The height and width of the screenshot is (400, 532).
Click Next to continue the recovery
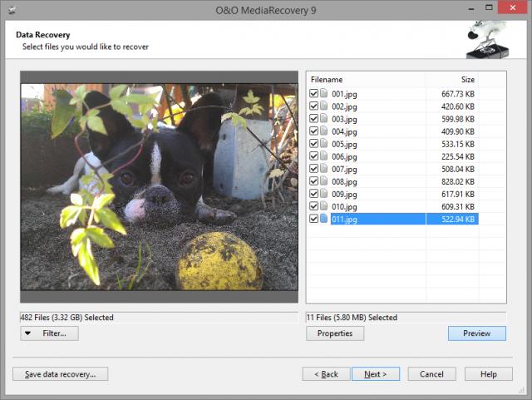click(x=375, y=374)
